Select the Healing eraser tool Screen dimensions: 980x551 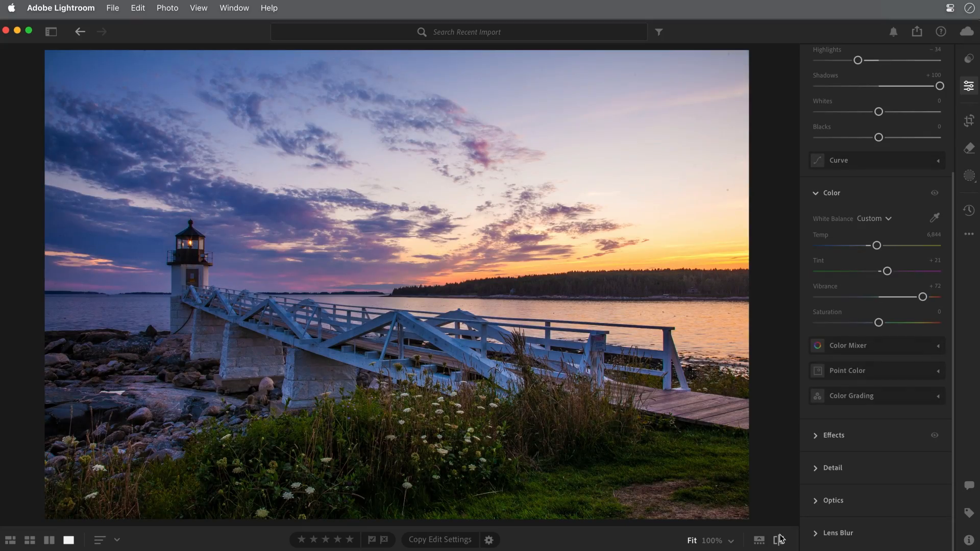tap(969, 148)
